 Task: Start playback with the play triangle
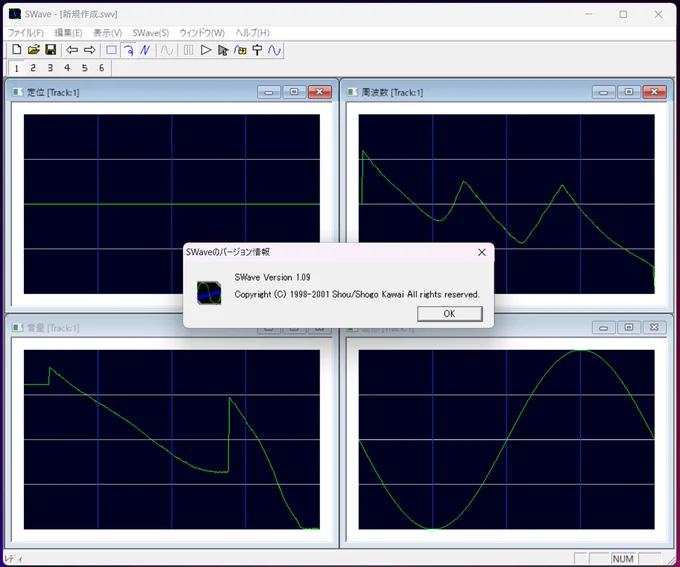pos(206,50)
